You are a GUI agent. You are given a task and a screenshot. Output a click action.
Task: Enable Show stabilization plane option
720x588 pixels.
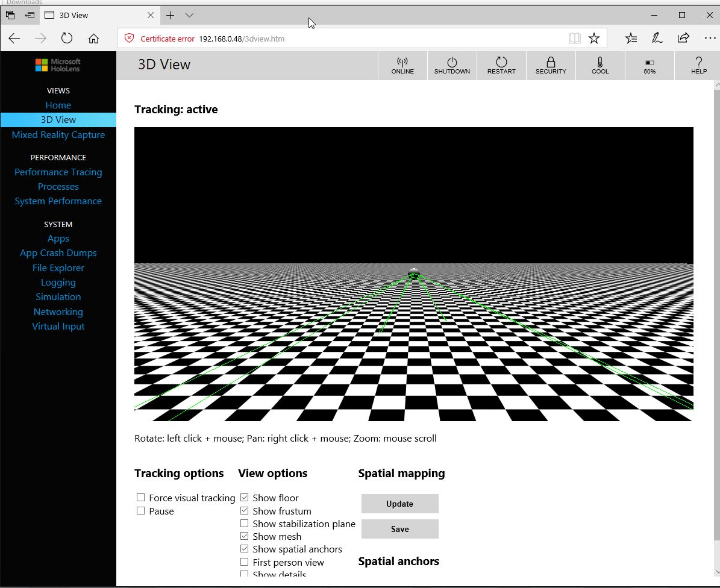point(245,524)
